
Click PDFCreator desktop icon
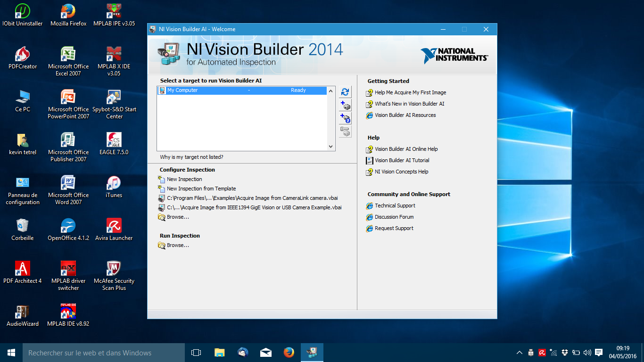click(23, 58)
